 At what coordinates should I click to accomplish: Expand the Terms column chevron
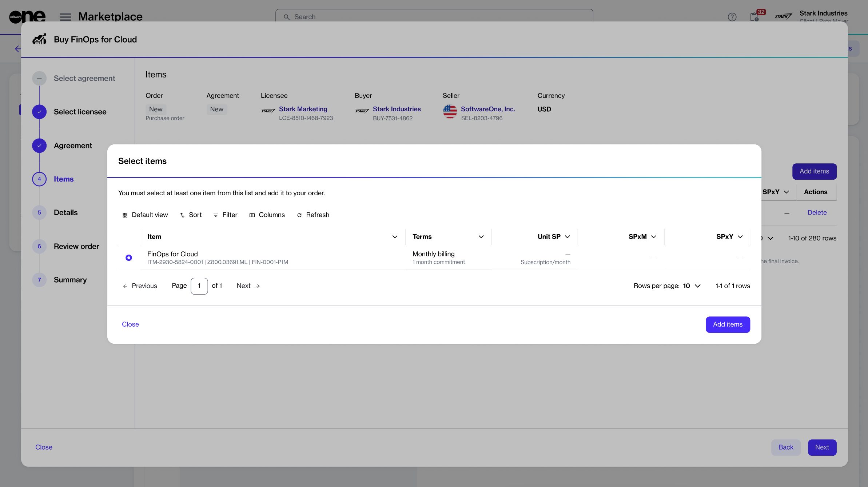(481, 237)
